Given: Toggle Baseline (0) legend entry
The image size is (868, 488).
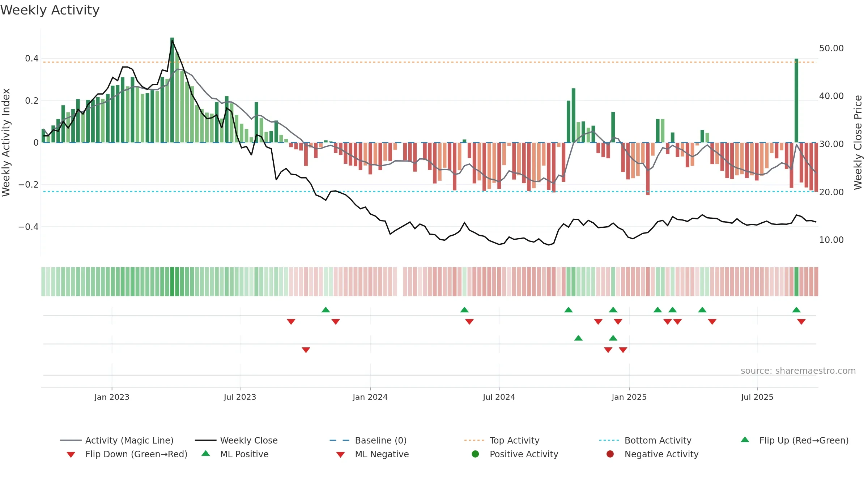Looking at the screenshot, I should pos(368,440).
